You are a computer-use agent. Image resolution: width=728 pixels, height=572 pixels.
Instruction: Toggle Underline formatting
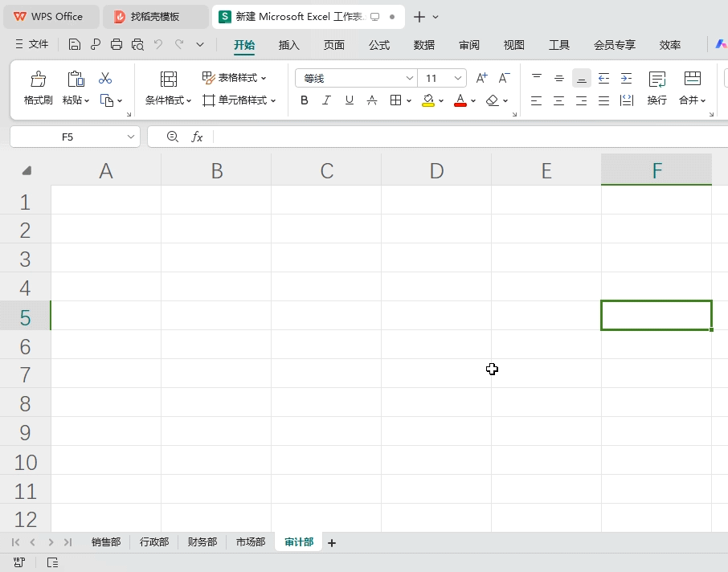pos(350,100)
